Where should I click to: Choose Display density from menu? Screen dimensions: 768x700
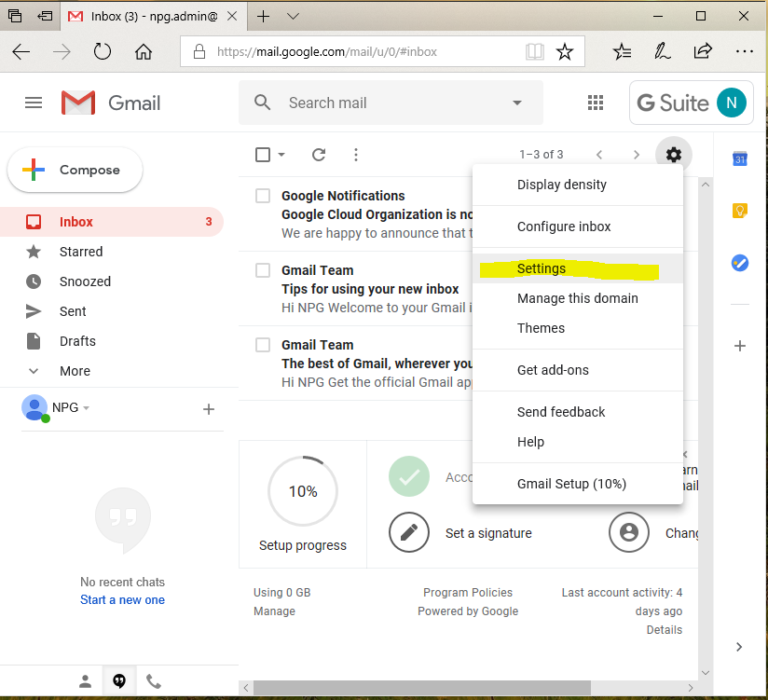pos(578,185)
